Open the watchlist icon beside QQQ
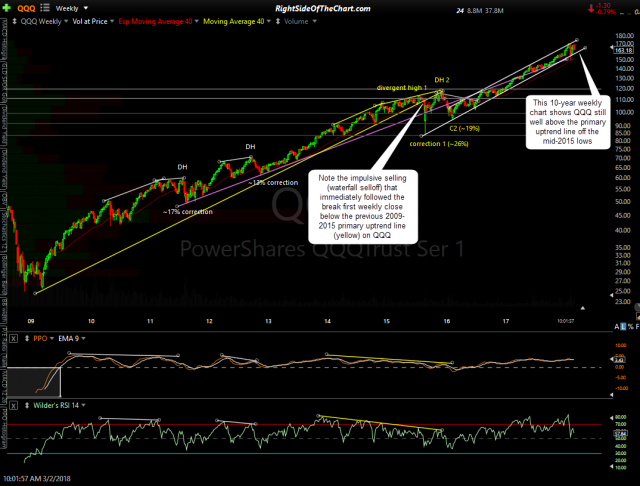 (45, 8)
